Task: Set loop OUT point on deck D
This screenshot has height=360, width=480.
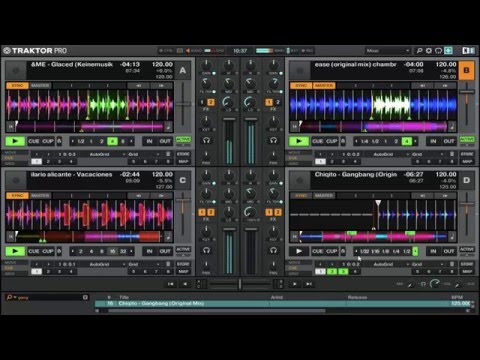Action: 449,251
